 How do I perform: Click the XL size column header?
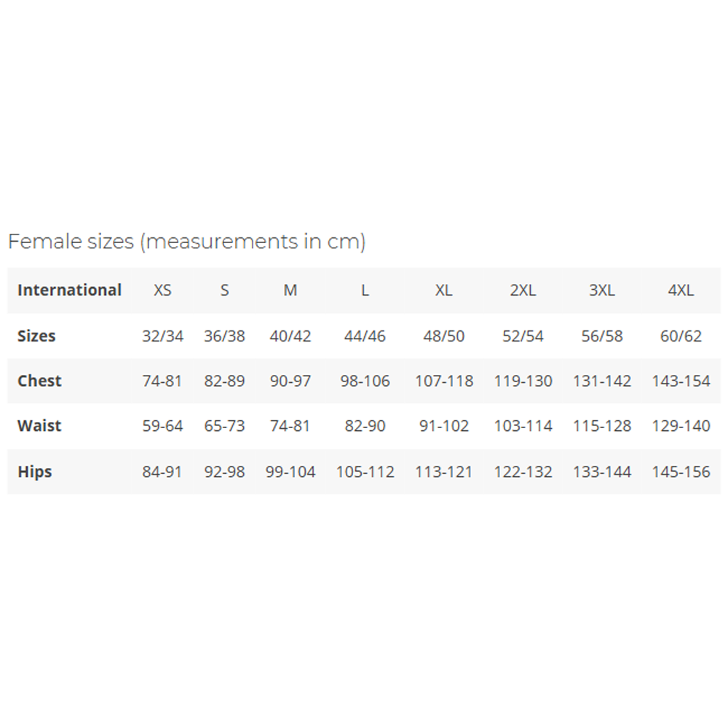pos(443,290)
